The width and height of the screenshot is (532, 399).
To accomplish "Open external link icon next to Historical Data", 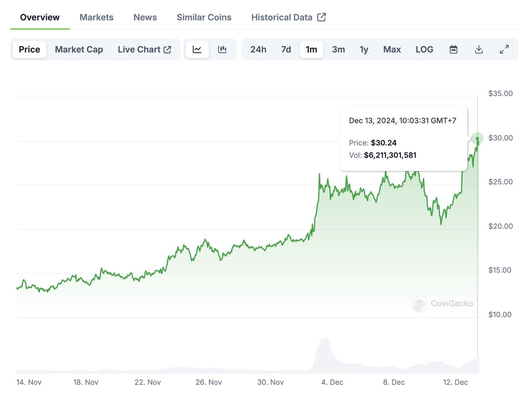I will (x=321, y=17).
